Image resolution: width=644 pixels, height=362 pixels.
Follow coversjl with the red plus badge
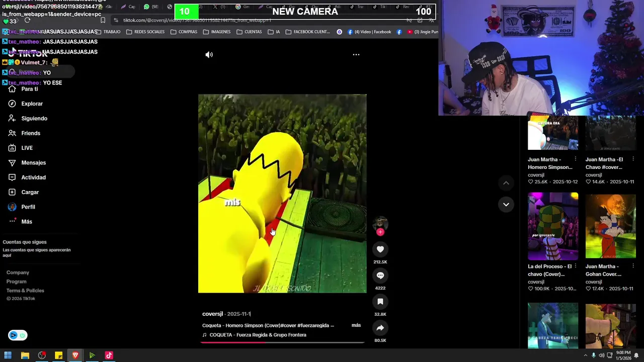click(x=380, y=232)
